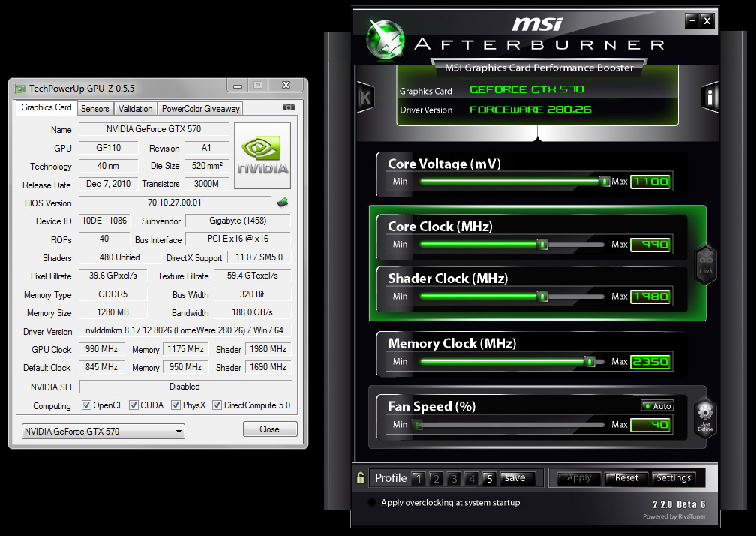Click the Subvendor value Gigabyte (1458)
The width and height of the screenshot is (756, 536).
click(238, 221)
